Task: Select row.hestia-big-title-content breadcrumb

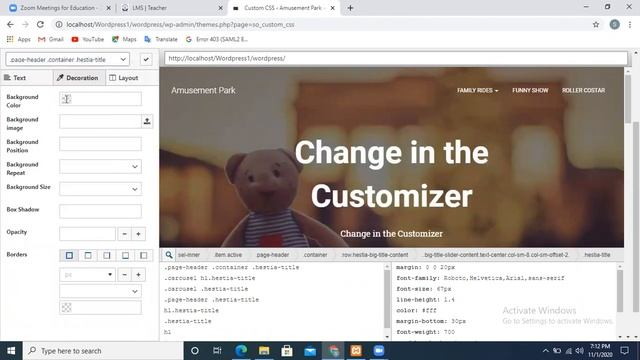Action: click(x=375, y=255)
